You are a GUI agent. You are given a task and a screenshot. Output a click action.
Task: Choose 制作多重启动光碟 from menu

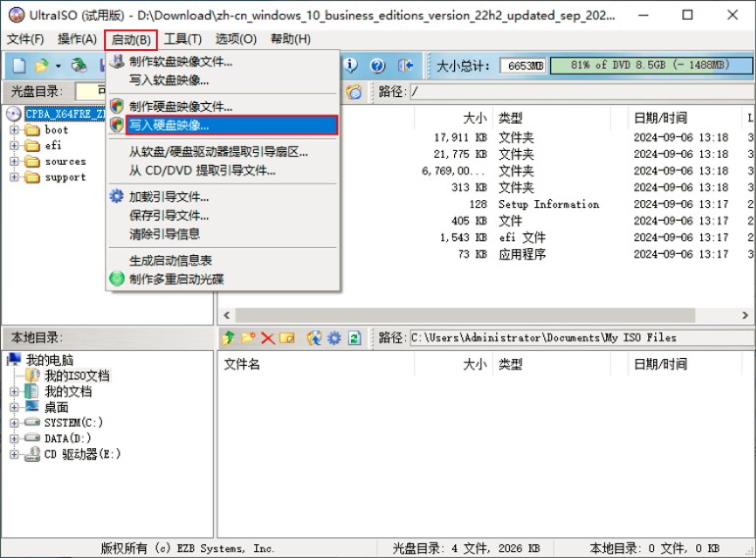pyautogui.click(x=176, y=279)
